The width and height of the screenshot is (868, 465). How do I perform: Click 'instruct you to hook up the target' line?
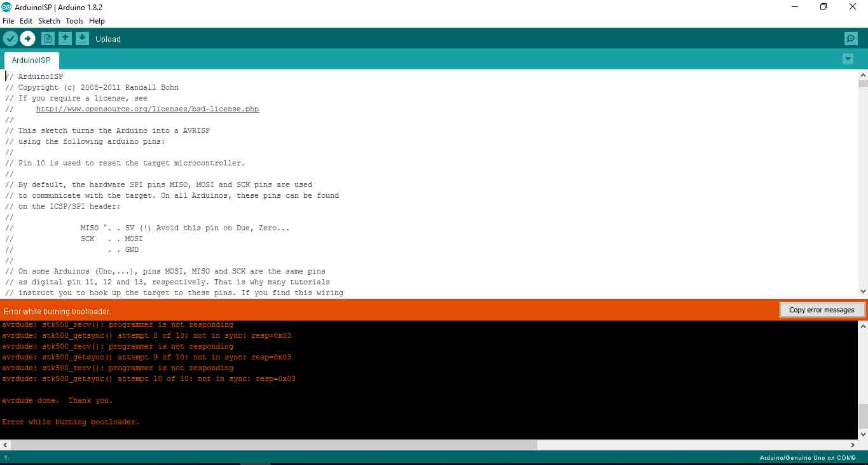(x=174, y=293)
